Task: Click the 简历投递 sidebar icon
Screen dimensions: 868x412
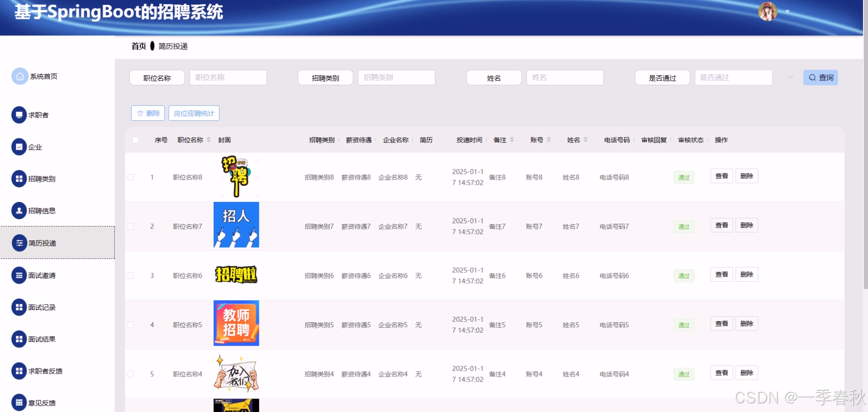Action: pos(20,243)
